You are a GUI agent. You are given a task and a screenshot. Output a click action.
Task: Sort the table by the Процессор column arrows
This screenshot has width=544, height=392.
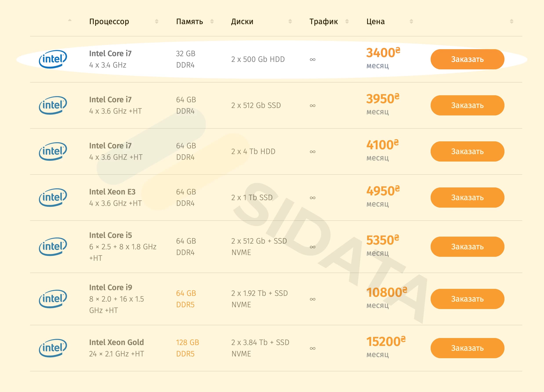[157, 22]
